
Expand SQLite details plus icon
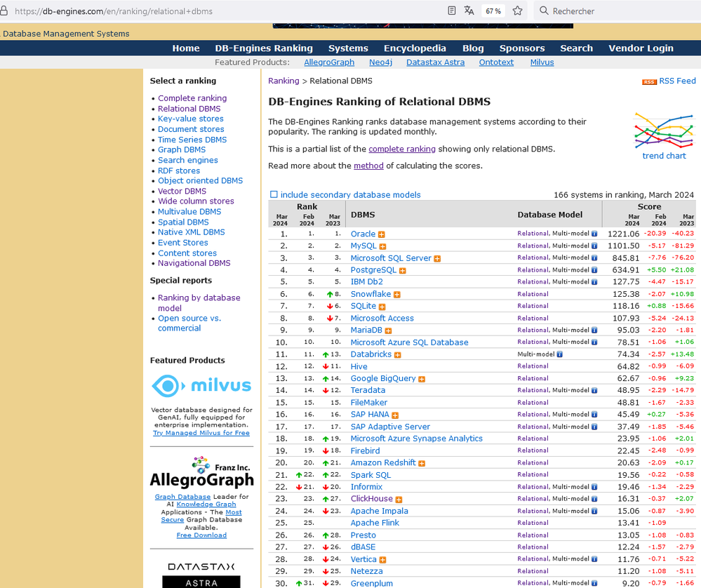click(382, 307)
